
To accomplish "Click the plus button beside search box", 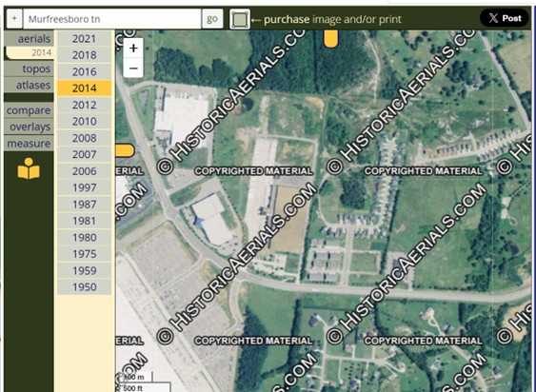I will 14,19.
